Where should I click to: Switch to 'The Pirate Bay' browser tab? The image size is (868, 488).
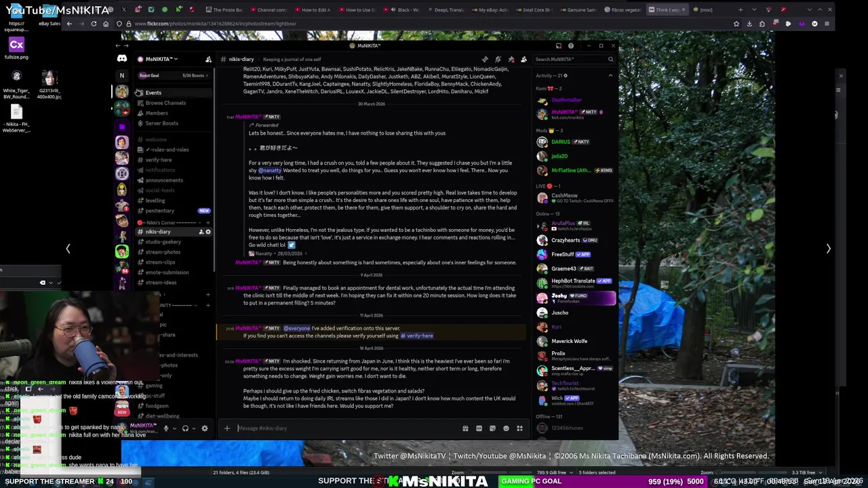tap(224, 9)
